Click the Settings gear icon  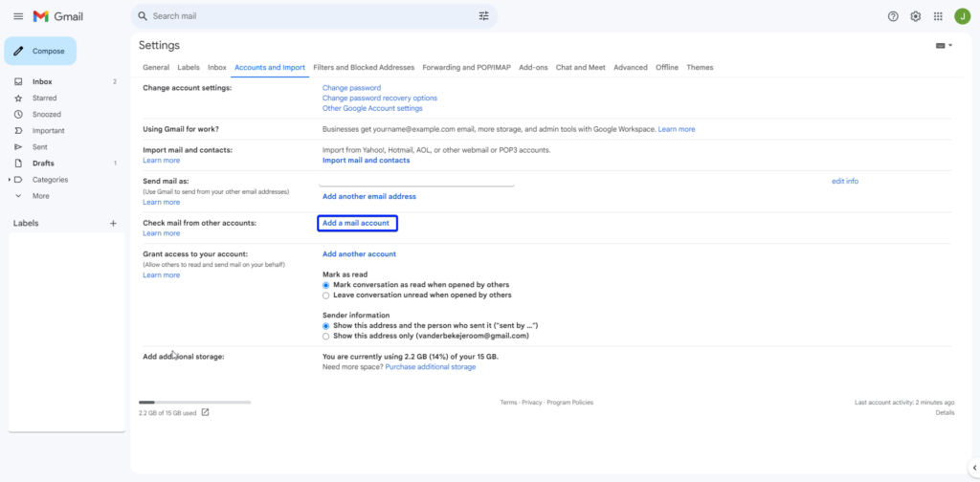(916, 16)
